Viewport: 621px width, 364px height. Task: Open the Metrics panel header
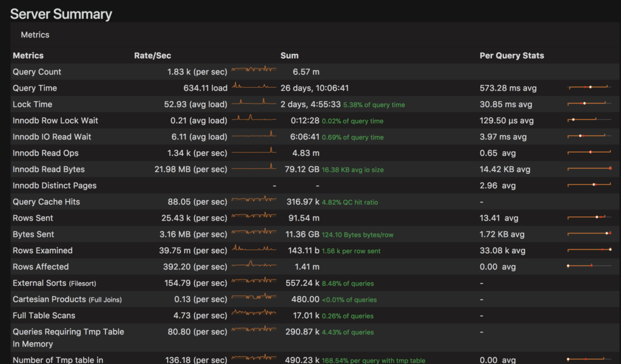pos(35,35)
